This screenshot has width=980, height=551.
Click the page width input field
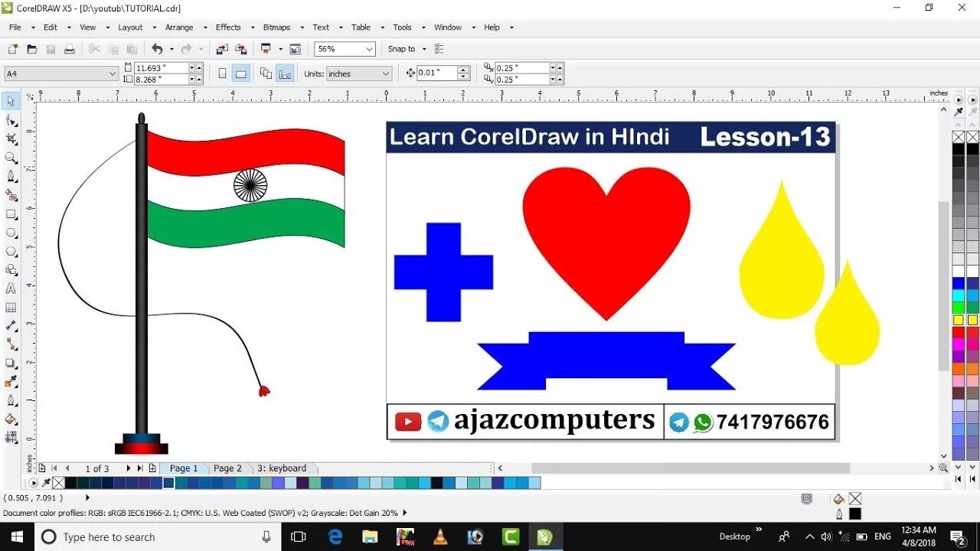pyautogui.click(x=162, y=68)
